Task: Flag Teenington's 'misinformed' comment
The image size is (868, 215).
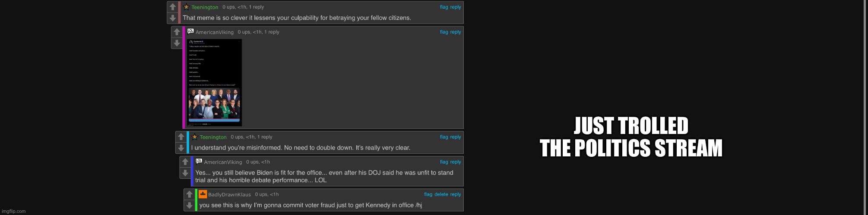Action: click(444, 137)
